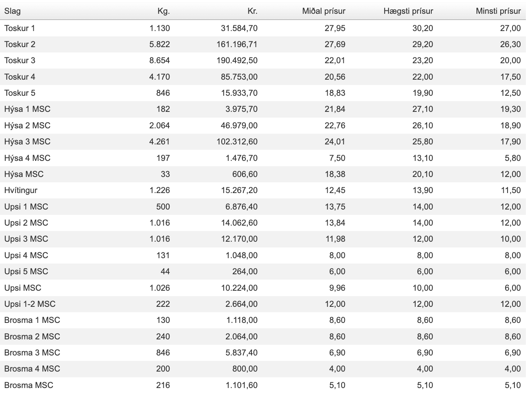Click the Upsi 5 MSC row label

(26, 272)
